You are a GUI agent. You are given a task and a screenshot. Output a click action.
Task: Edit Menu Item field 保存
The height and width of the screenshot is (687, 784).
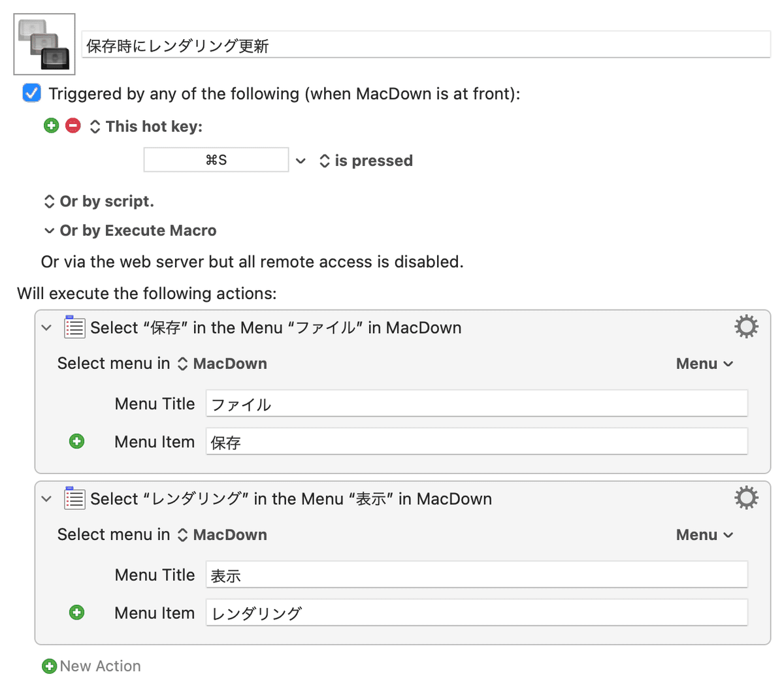(477, 441)
